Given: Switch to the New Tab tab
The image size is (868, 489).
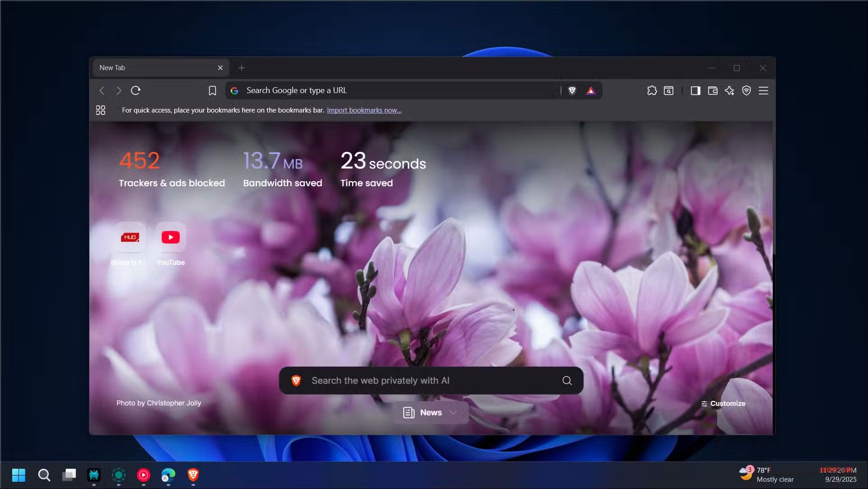Looking at the screenshot, I should point(154,67).
